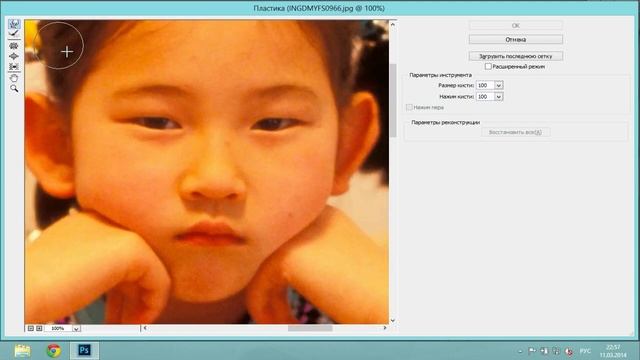Click the horizontal scrollbar thumb
The height and width of the screenshot is (360, 640).
tap(310, 328)
